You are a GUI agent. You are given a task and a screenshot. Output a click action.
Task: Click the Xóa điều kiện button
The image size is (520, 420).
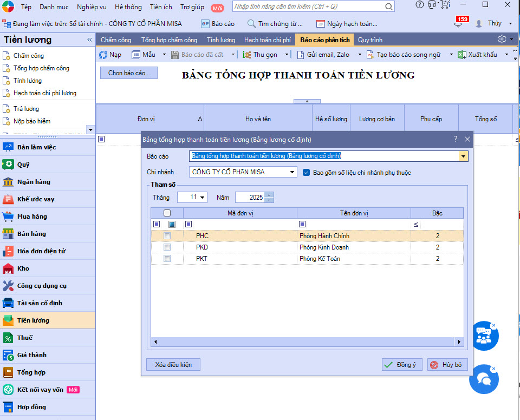point(173,365)
